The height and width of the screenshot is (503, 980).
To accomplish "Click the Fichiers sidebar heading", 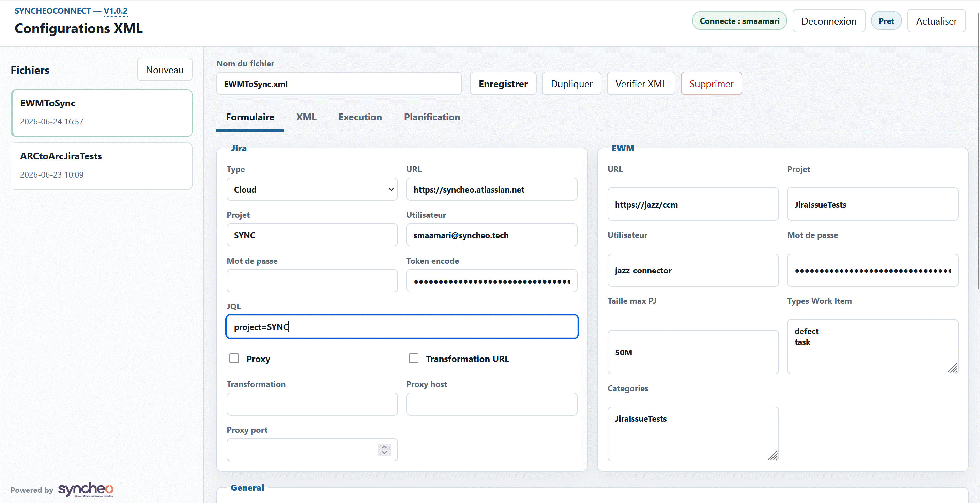I will [x=30, y=70].
